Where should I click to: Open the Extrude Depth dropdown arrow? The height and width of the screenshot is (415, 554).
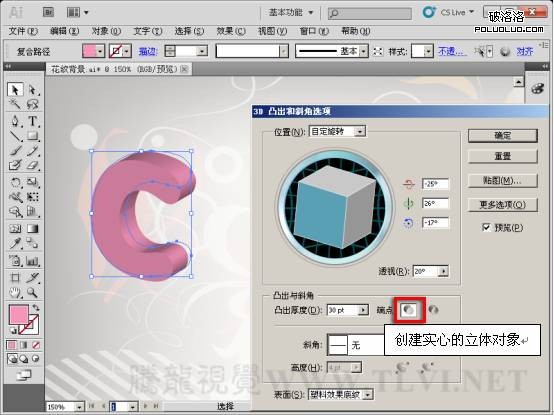[x=363, y=310]
